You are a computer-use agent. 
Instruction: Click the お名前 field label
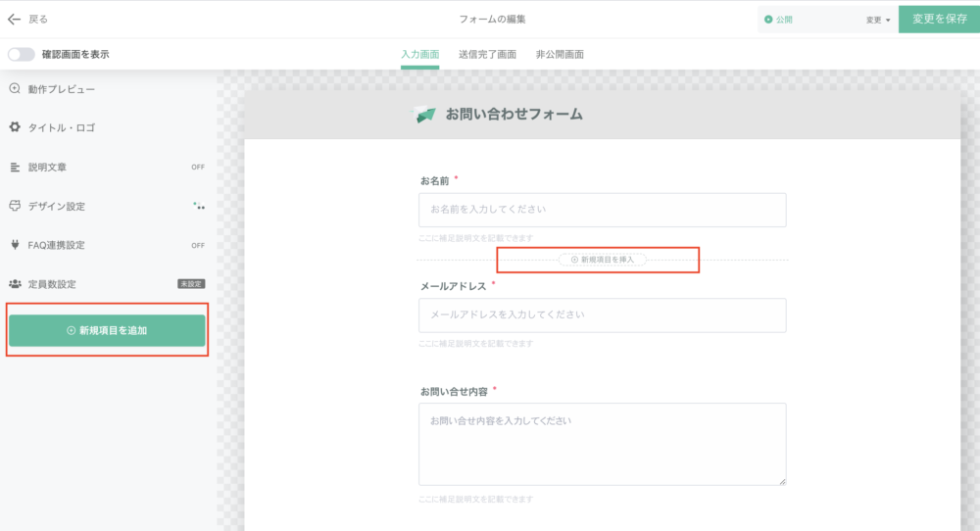point(434,181)
